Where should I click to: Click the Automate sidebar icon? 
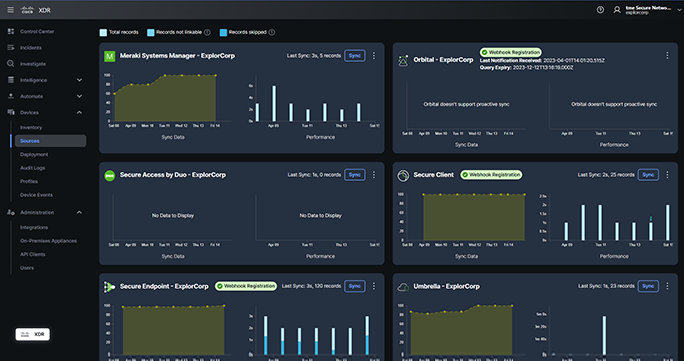point(11,96)
